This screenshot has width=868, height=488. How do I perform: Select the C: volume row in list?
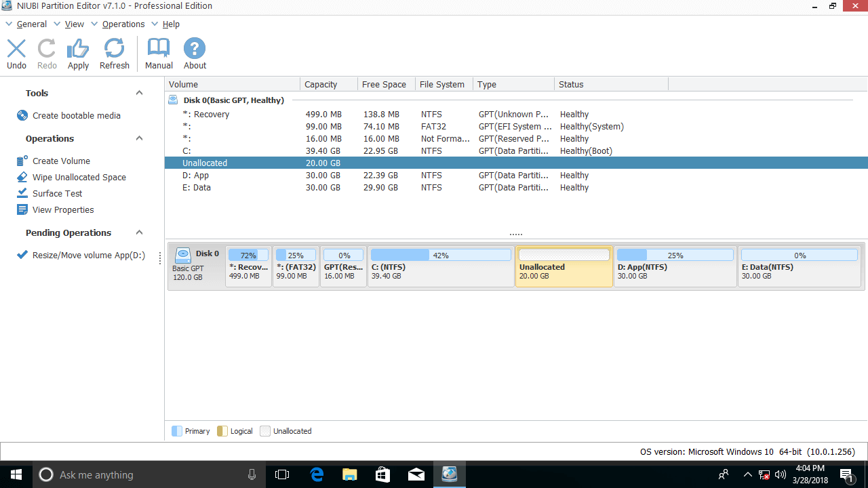tap(516, 150)
